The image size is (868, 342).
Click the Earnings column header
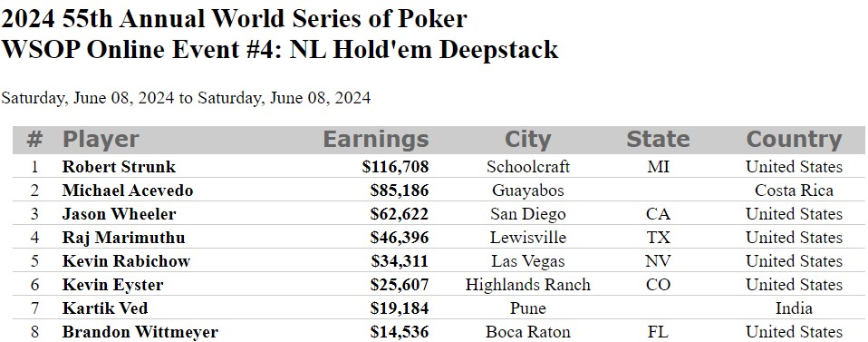click(376, 139)
